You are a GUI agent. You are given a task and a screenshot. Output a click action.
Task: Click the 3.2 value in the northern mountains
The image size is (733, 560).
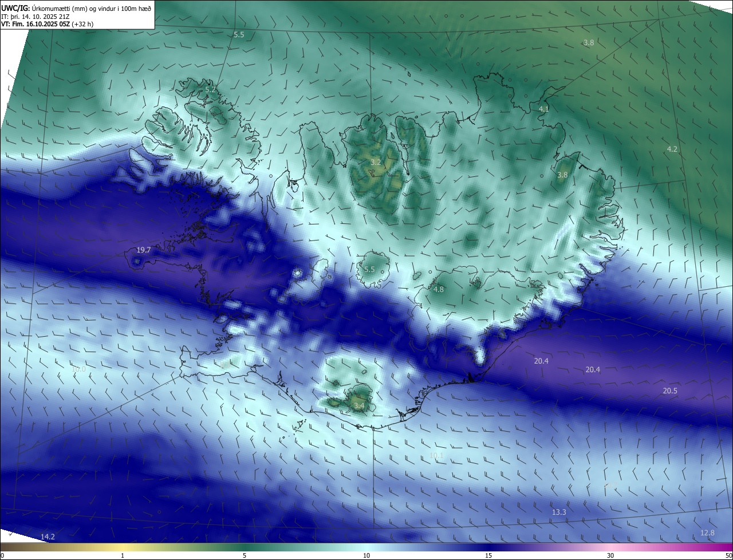376,163
